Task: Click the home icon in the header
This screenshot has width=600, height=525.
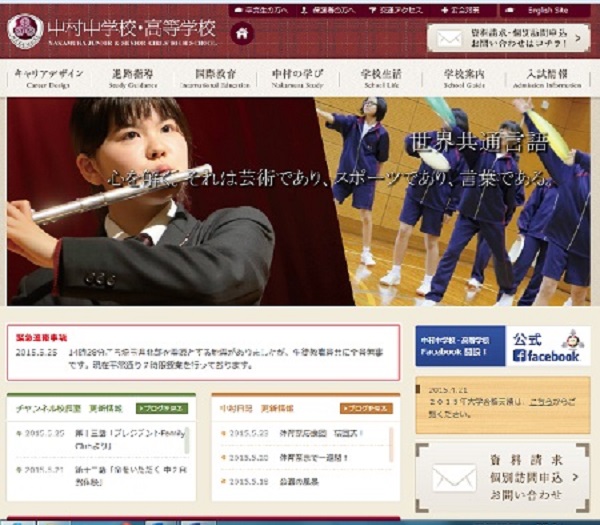Action: [242, 33]
